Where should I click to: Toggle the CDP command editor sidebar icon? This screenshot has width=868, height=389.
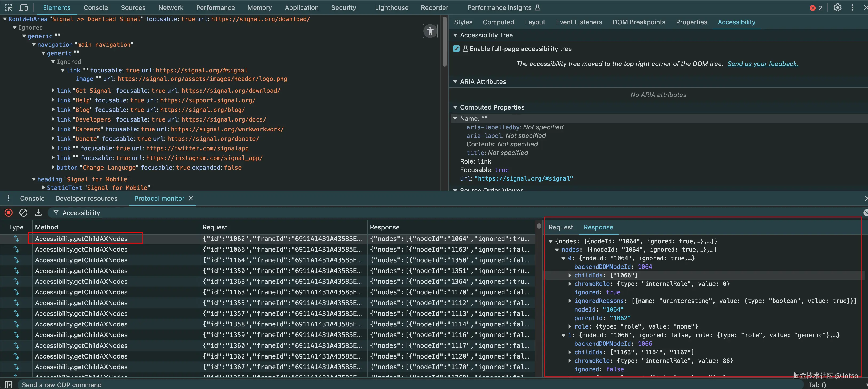tap(9, 385)
